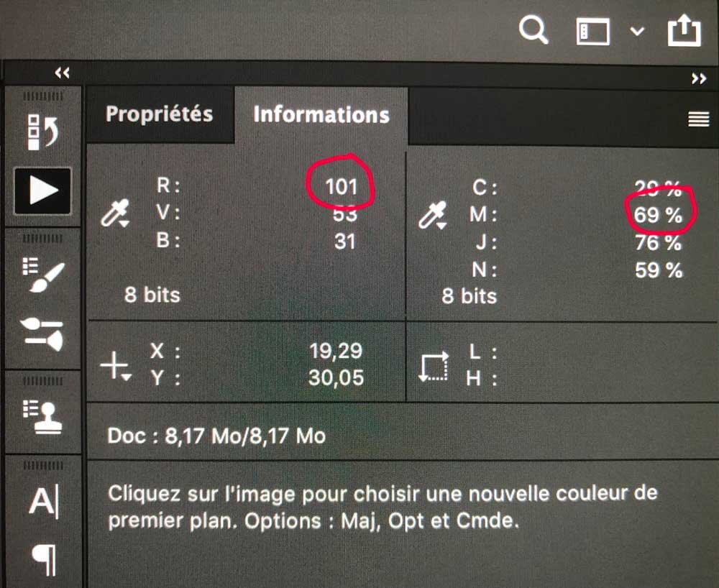Open RGB eyedropper color mode options
This screenshot has width=719, height=588.
pos(115,214)
